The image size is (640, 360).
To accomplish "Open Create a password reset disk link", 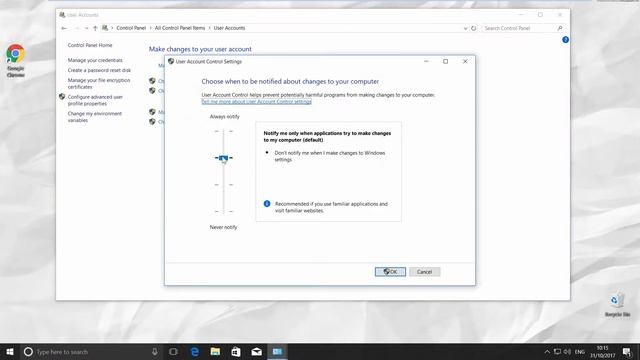I will pos(99,70).
